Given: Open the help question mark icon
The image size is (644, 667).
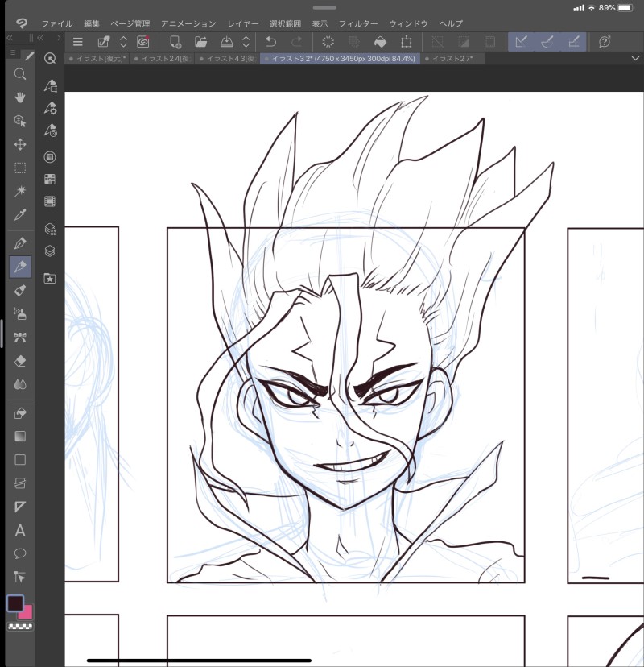Looking at the screenshot, I should 605,42.
